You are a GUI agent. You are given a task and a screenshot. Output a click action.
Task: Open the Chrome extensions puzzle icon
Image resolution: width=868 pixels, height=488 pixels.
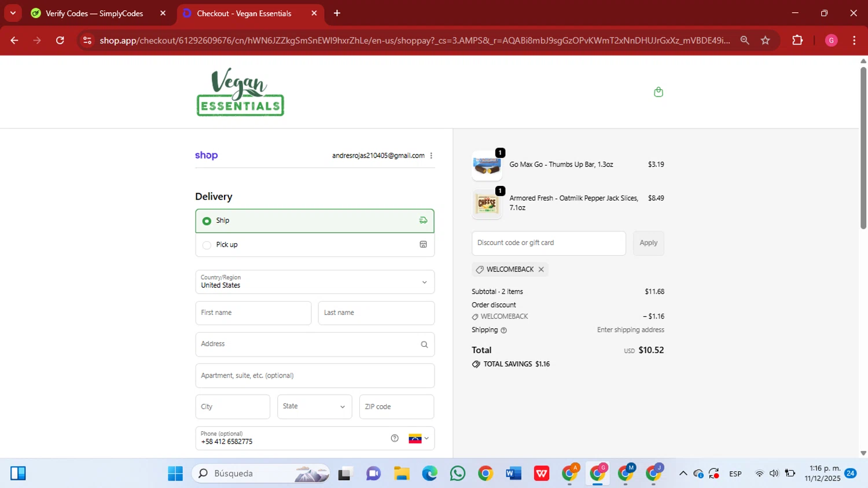[797, 41]
